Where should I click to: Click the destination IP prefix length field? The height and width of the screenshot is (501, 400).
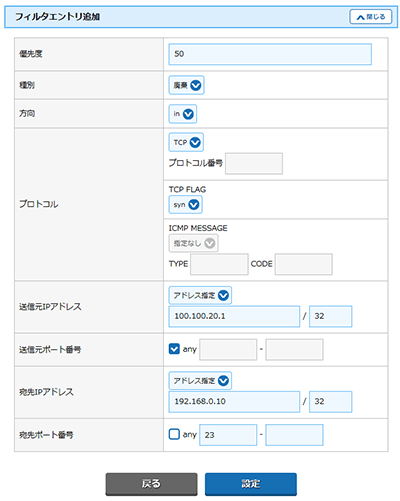click(330, 402)
